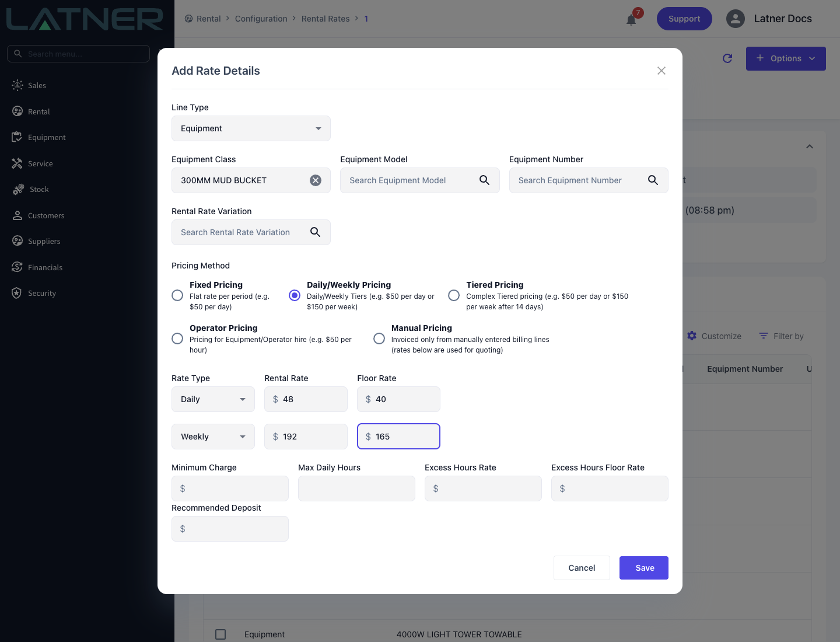Viewport: 840px width, 642px height.
Task: Click the Security shield icon
Action: pos(17,293)
